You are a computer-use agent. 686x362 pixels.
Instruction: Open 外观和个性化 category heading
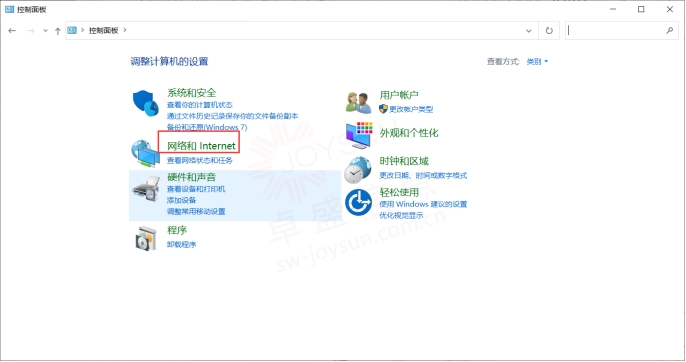(409, 133)
